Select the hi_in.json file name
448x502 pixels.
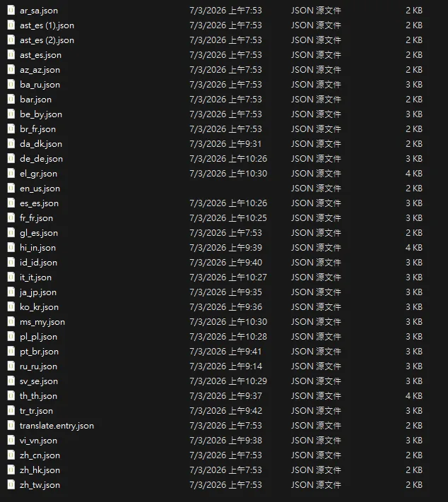[37, 248]
